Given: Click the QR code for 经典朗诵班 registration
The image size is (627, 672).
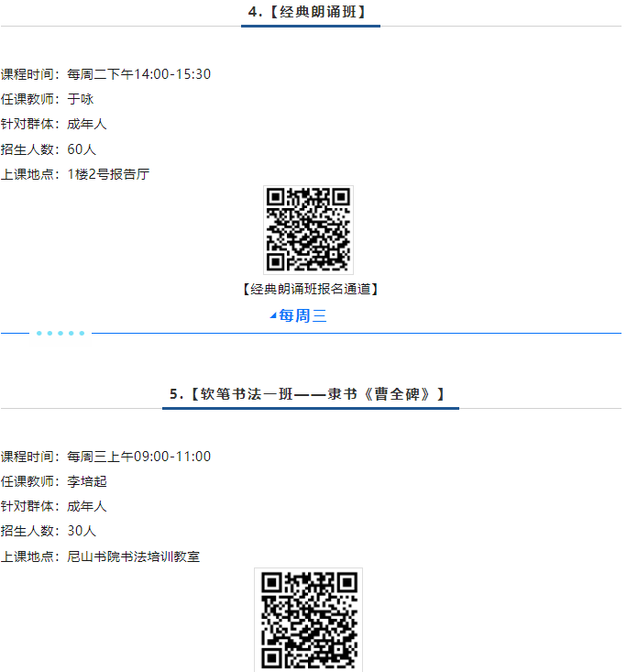Looking at the screenshot, I should pos(308,230).
